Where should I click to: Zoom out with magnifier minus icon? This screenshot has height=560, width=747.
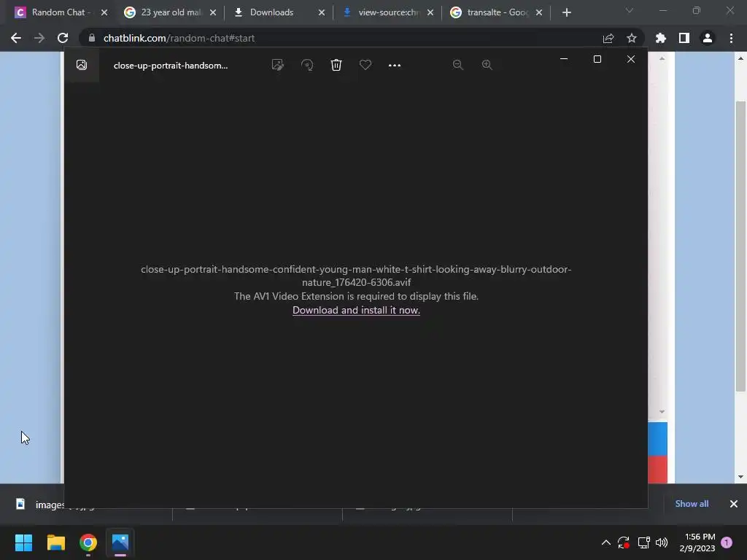click(x=458, y=65)
